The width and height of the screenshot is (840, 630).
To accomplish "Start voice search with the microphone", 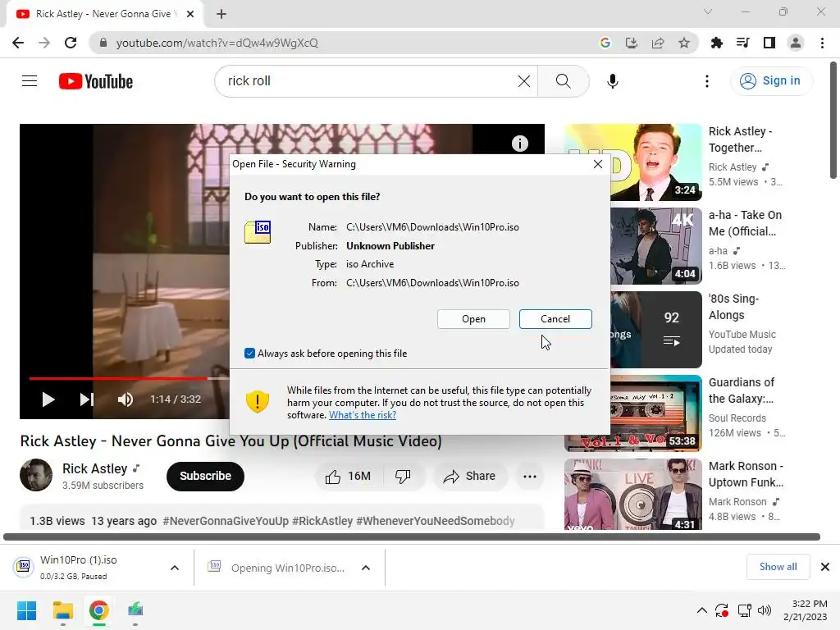I will click(612, 81).
